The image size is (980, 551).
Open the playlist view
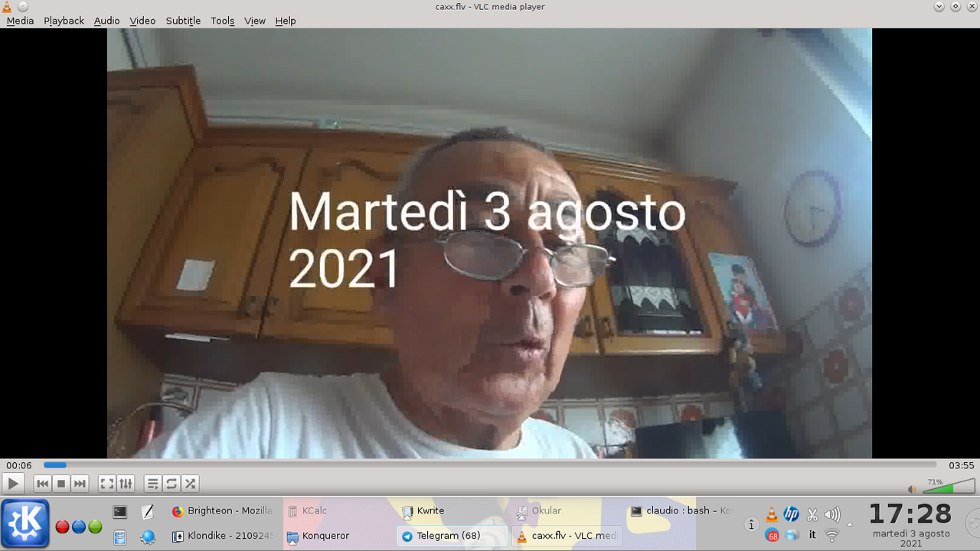click(x=153, y=484)
